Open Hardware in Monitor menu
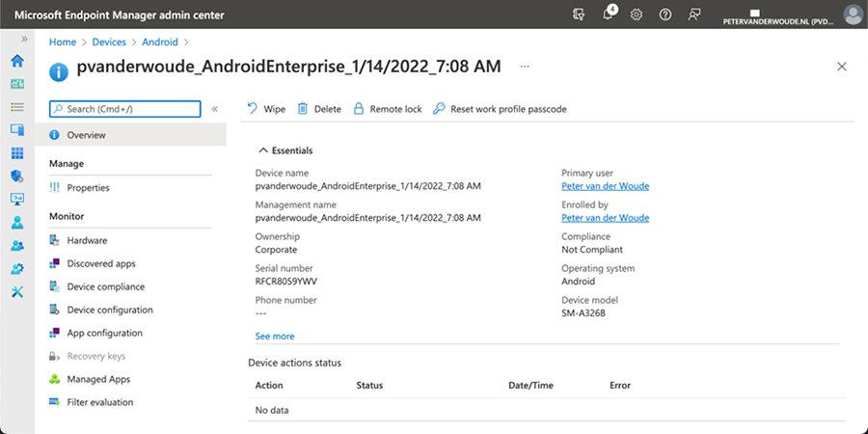Image resolution: width=868 pixels, height=434 pixels. click(87, 240)
